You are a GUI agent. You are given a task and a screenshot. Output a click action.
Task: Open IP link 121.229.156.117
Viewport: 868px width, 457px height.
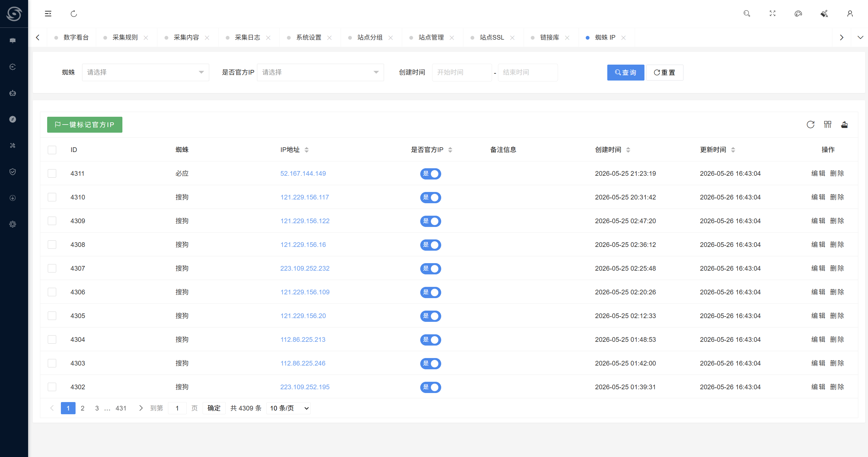click(x=305, y=197)
